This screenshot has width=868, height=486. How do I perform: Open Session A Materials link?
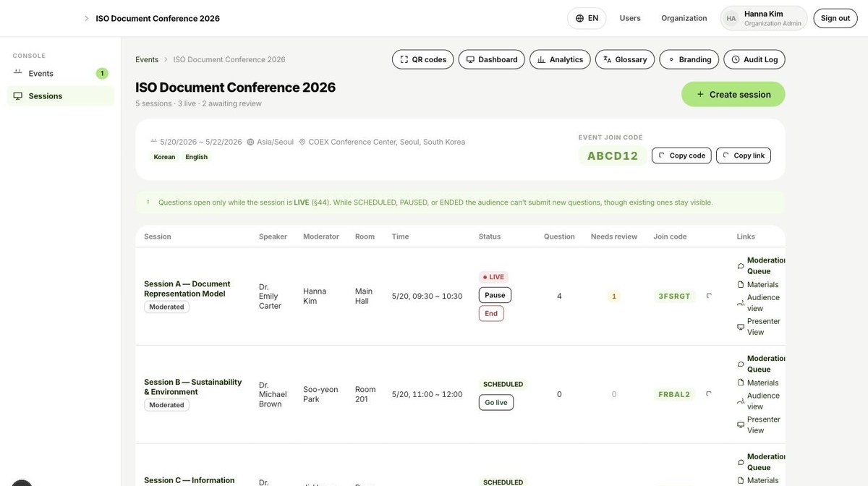click(757, 284)
